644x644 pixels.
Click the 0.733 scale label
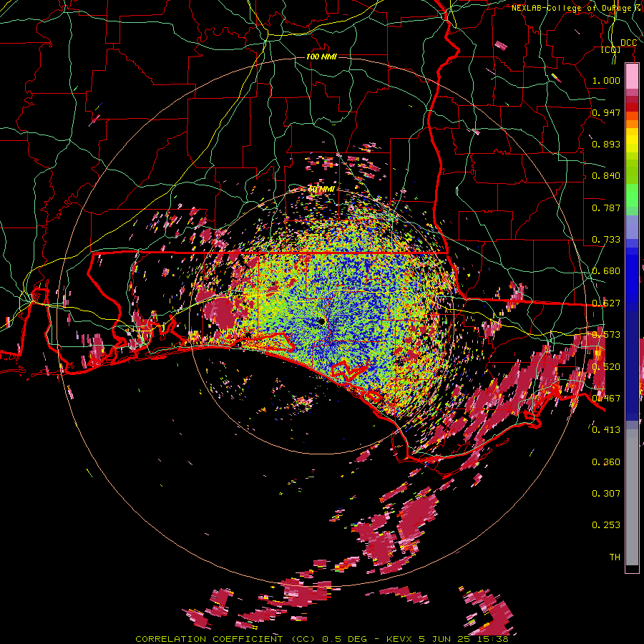coord(606,240)
